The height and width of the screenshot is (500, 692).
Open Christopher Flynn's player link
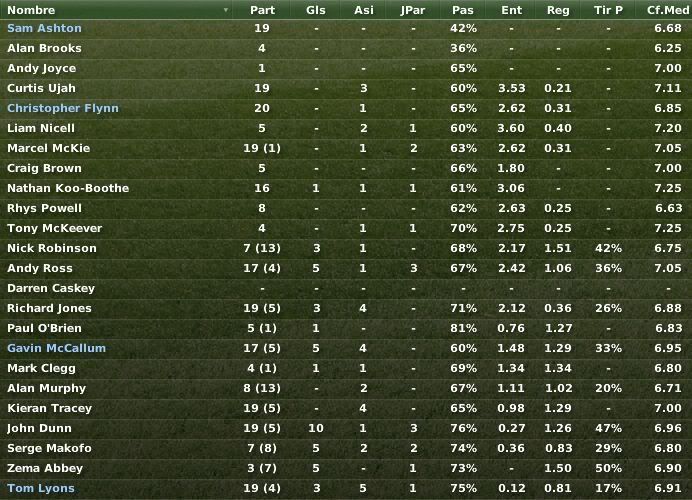pyautogui.click(x=63, y=108)
